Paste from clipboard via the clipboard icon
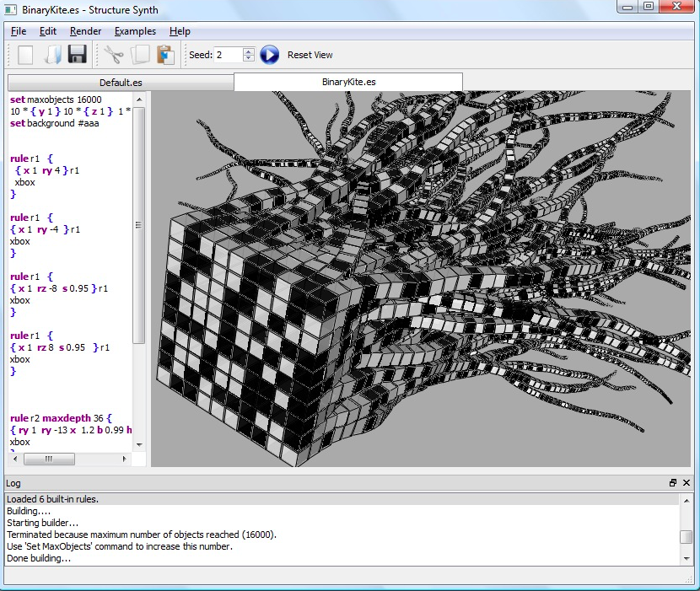 [x=166, y=54]
